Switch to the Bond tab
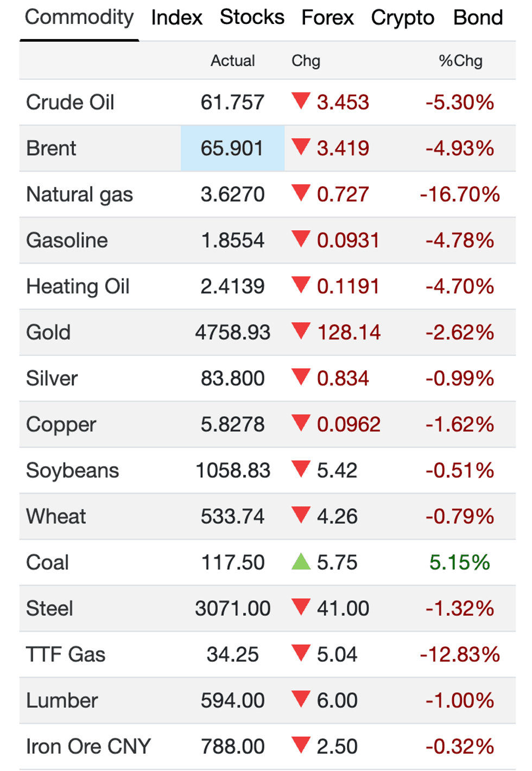The image size is (532, 771). 477,17
